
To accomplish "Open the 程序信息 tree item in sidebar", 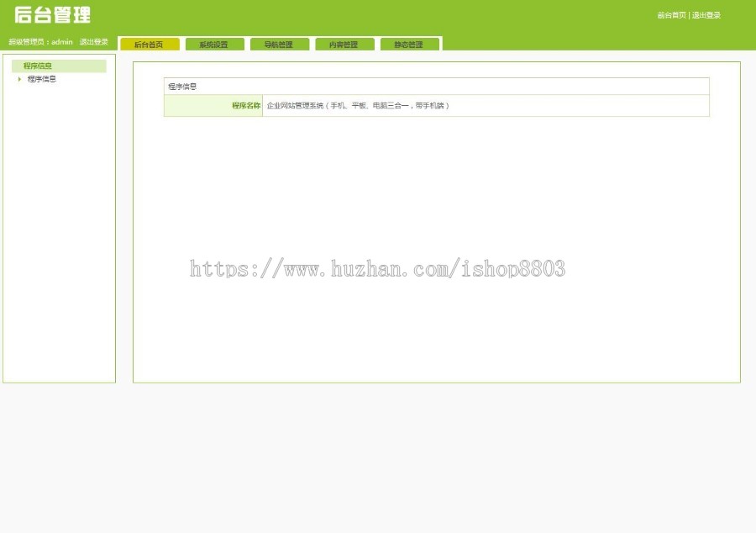I will pyautogui.click(x=42, y=79).
